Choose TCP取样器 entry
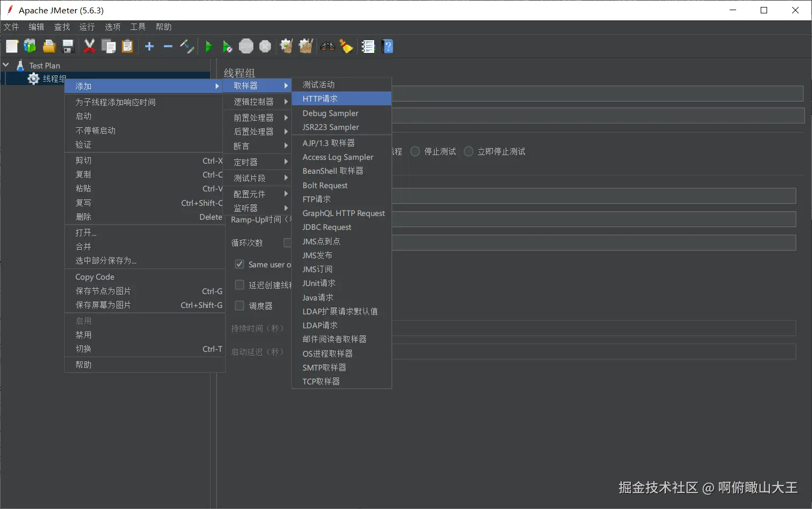 (342, 382)
